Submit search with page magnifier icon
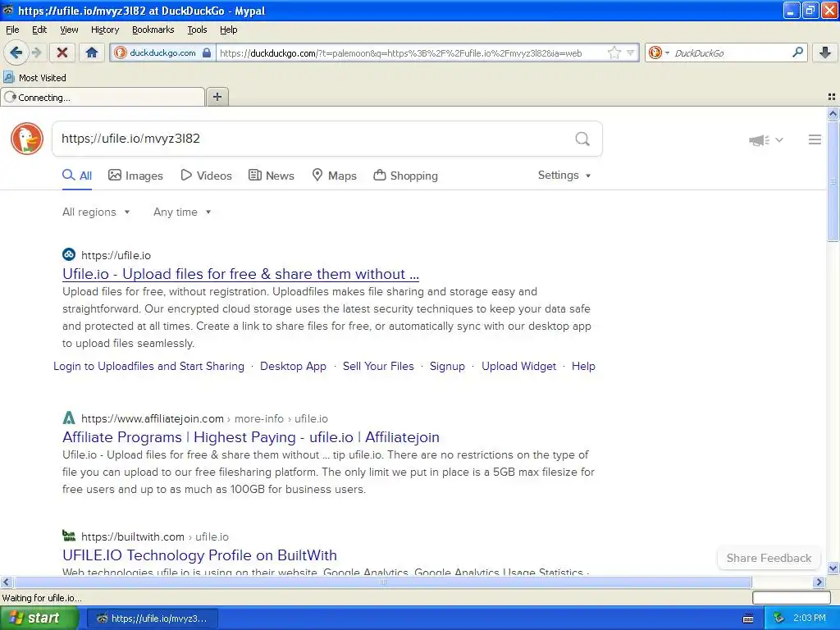The width and height of the screenshot is (840, 630). 582,139
